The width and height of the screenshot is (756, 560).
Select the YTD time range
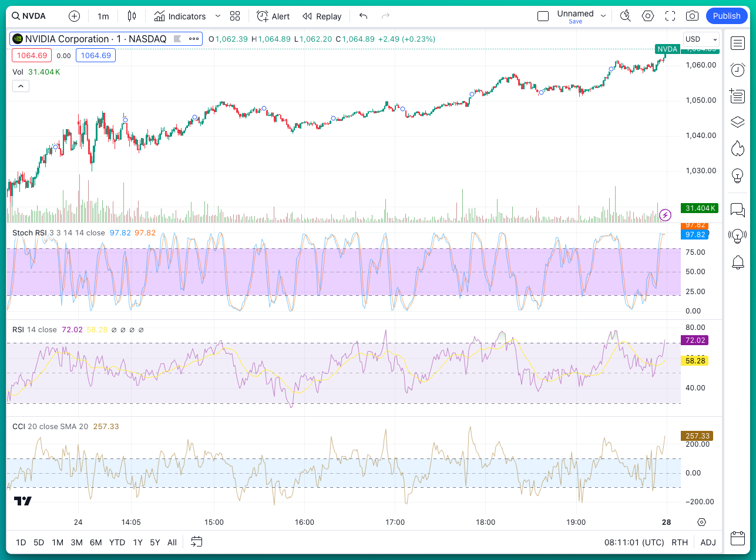(x=117, y=542)
